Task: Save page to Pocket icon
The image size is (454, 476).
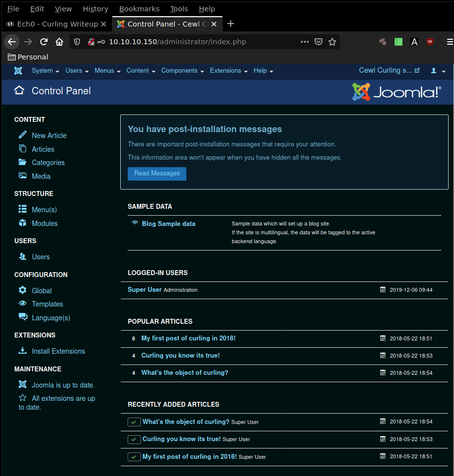Action: 319,42
